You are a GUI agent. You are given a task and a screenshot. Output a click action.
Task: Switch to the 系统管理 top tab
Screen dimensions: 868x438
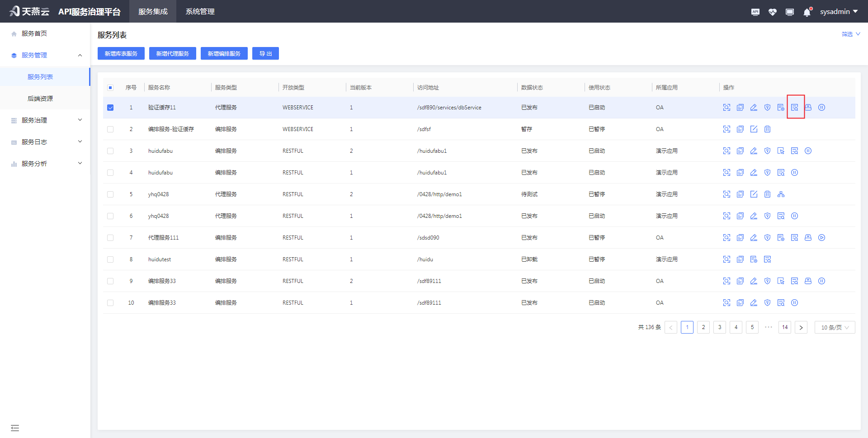(x=200, y=12)
